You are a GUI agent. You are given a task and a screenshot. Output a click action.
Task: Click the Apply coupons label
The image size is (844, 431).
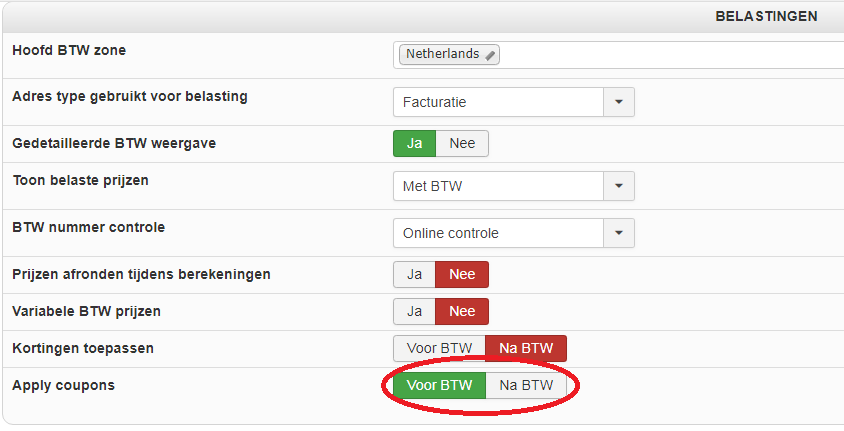64,386
